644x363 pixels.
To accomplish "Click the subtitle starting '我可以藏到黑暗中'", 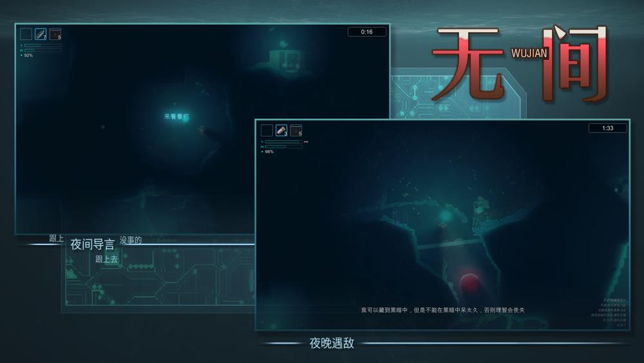I will [443, 310].
